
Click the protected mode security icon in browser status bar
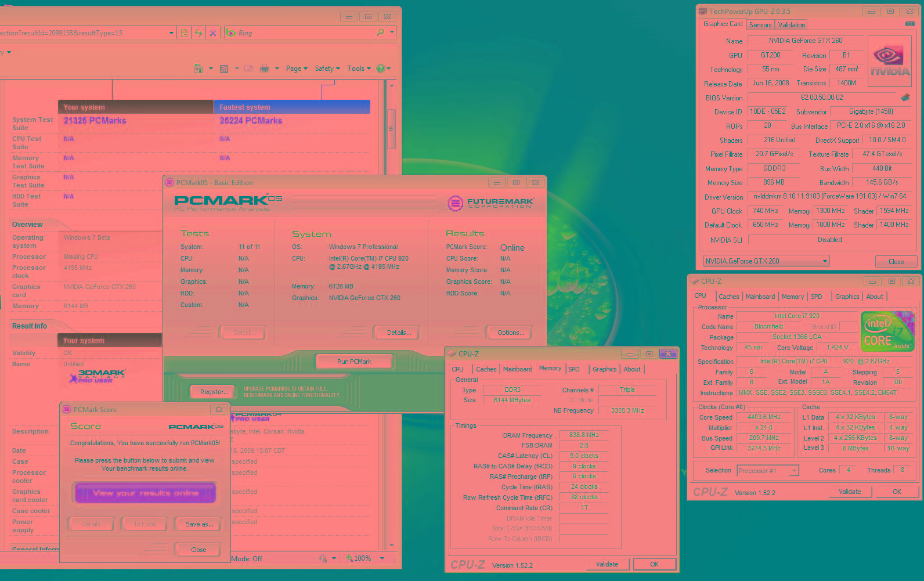click(x=323, y=558)
